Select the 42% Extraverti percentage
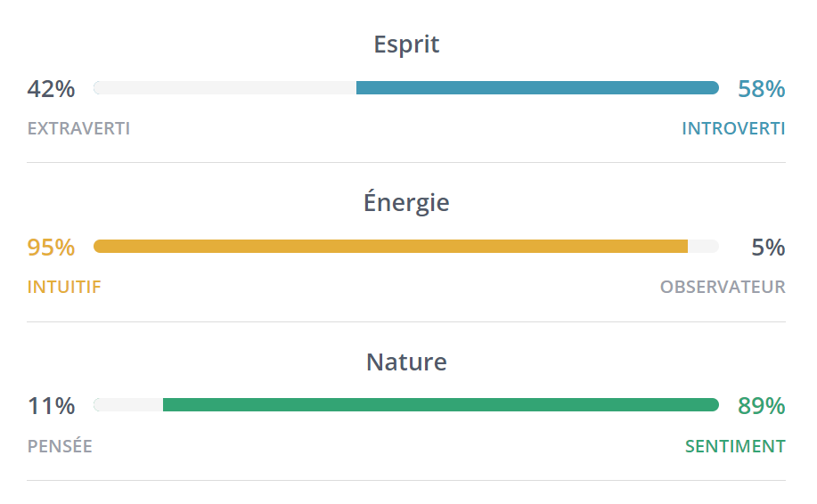Viewport: 817px width, 504px height. pos(51,89)
